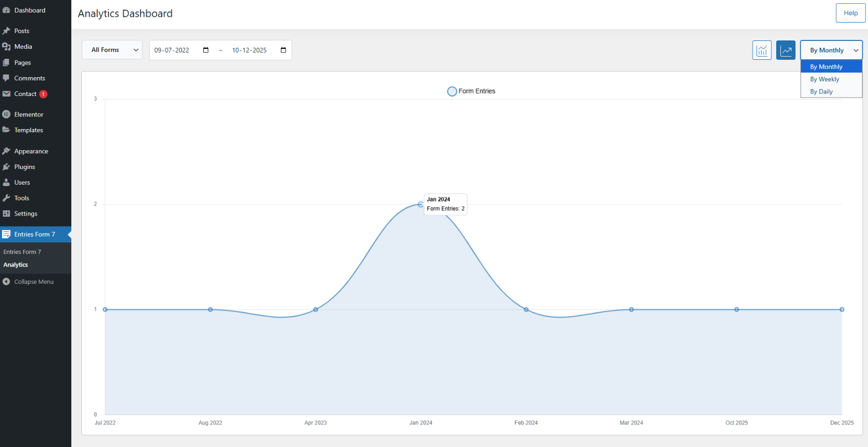Open the Settings sidebar item

pyautogui.click(x=26, y=214)
